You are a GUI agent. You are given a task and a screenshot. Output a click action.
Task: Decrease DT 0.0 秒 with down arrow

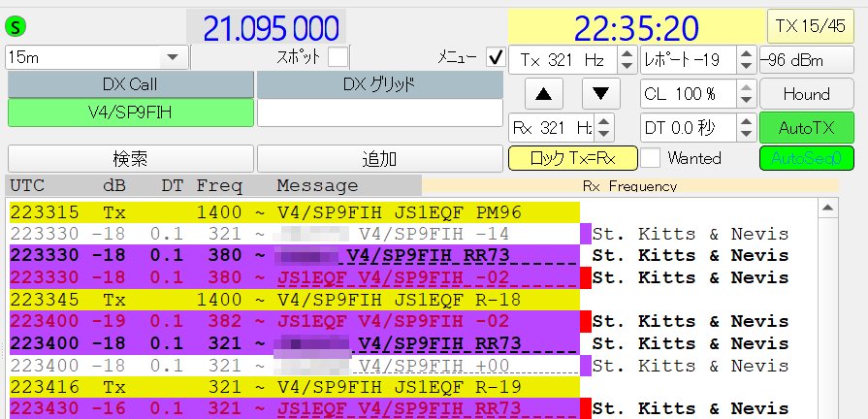click(746, 135)
